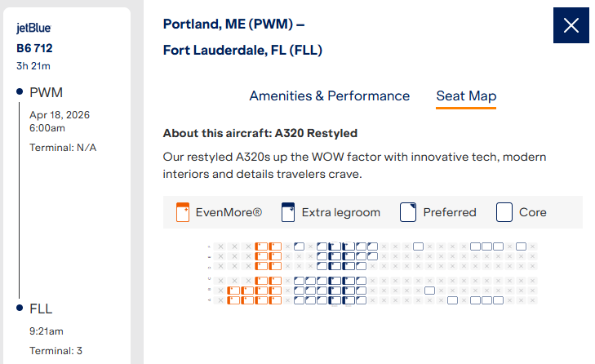Open the Seat Map tab
This screenshot has width=595, height=364.
click(466, 95)
